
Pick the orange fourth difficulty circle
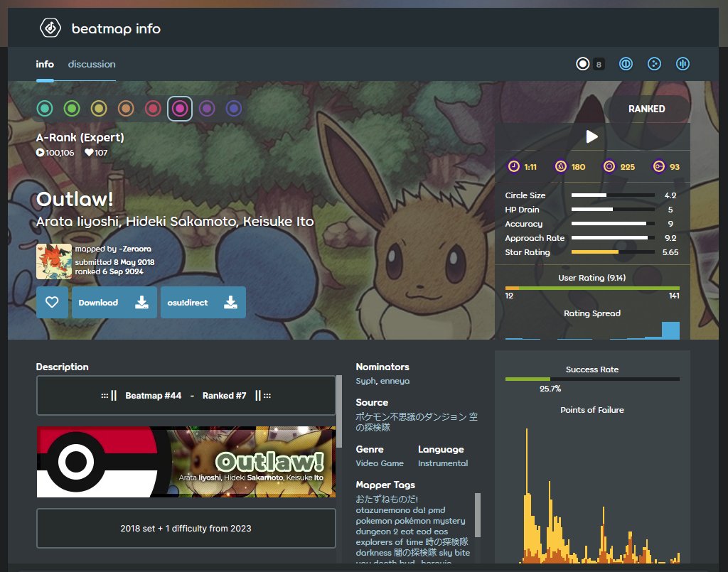pos(125,109)
